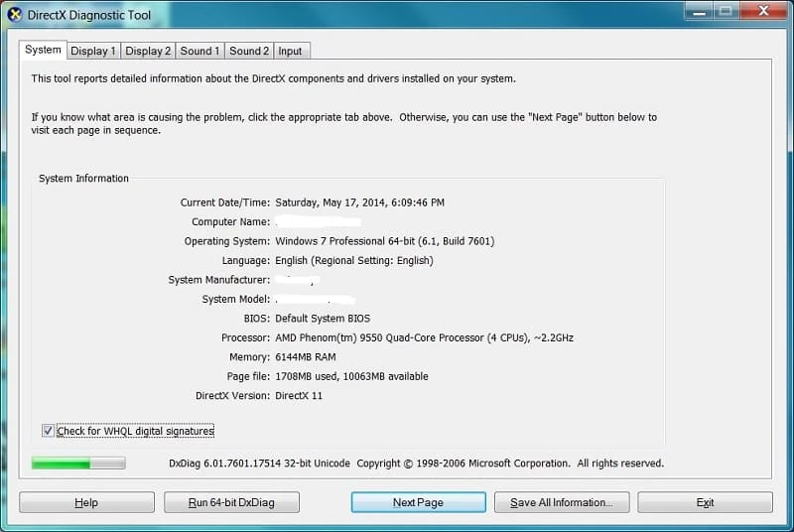Viewport: 794px width, 532px height.
Task: Click the DirectX icon in the title bar
Action: click(x=15, y=14)
